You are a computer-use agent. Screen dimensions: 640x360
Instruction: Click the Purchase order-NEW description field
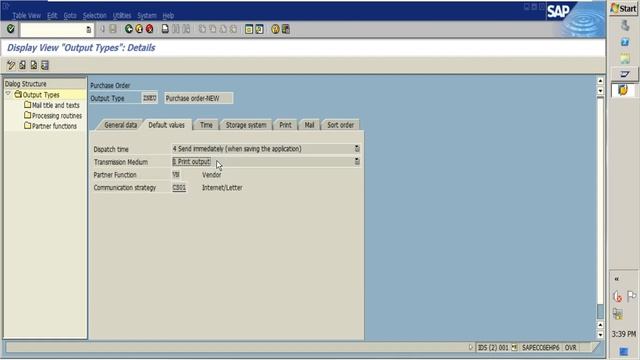pyautogui.click(x=199, y=98)
